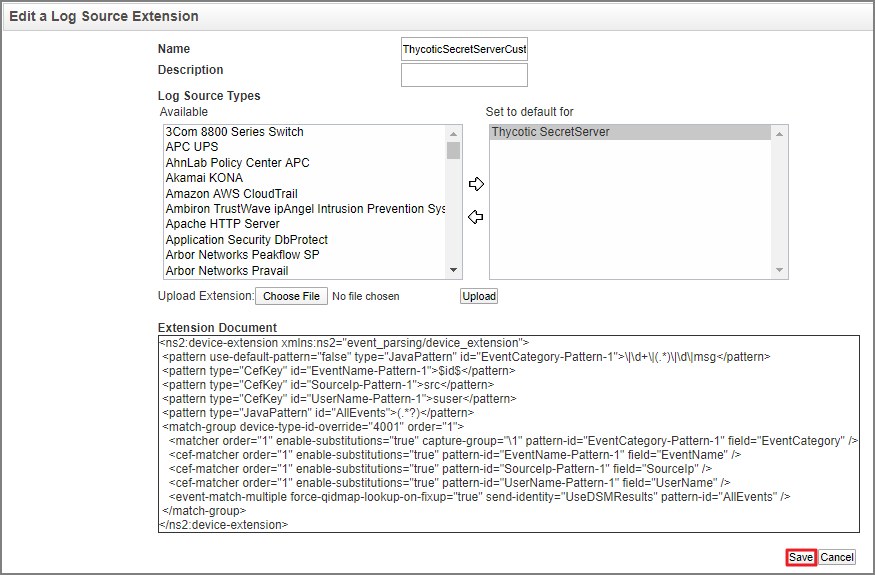Click the Description text box
Screen dimensions: 875x575
464,75
